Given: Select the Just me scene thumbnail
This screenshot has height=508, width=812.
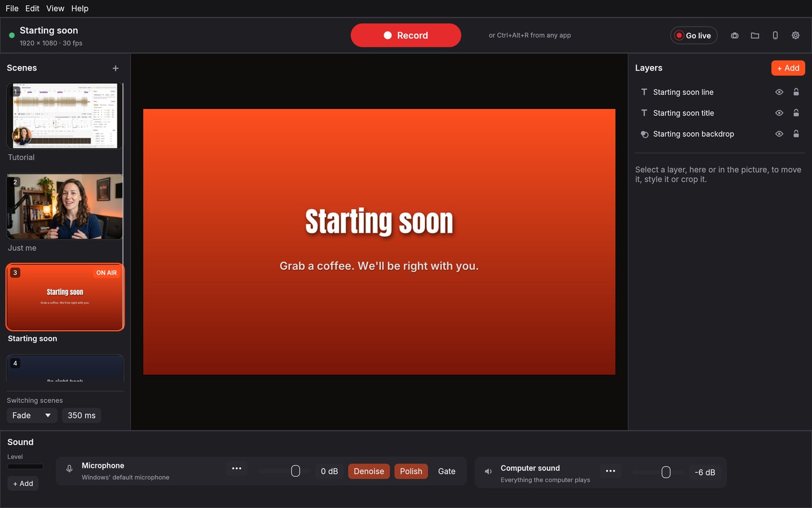Looking at the screenshot, I should (x=65, y=207).
